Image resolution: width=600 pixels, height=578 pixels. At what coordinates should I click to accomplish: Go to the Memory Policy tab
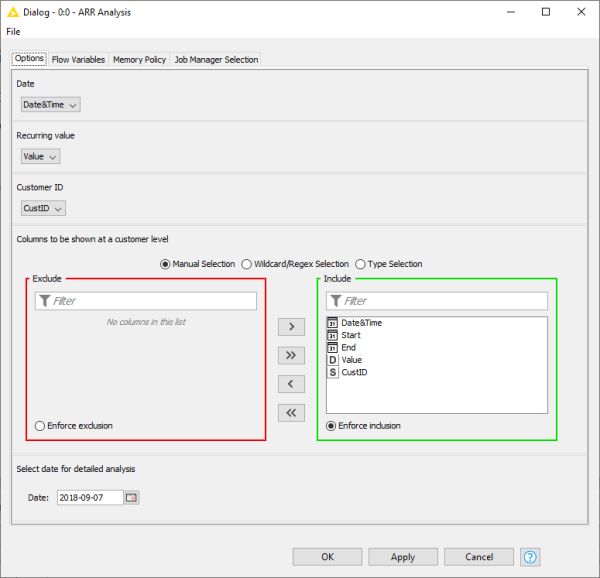[139, 60]
